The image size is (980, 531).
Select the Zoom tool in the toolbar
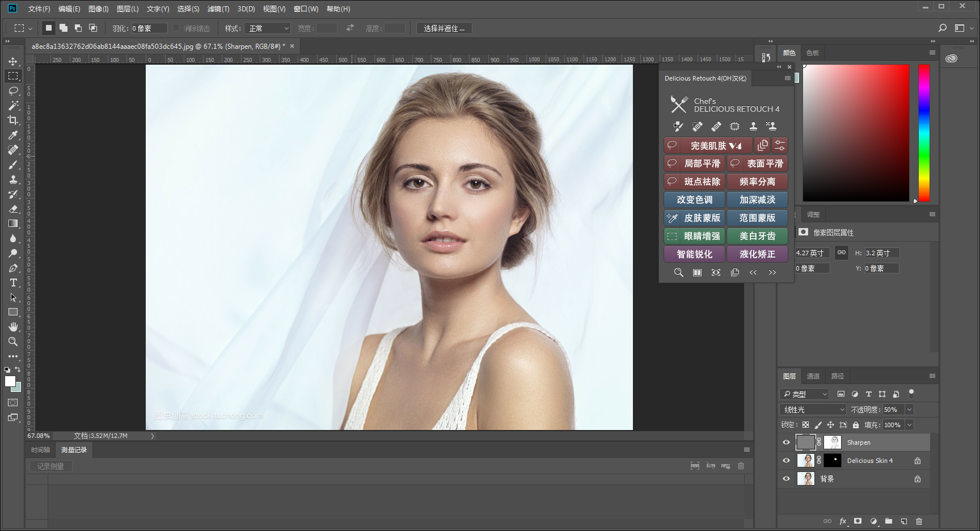(x=12, y=342)
